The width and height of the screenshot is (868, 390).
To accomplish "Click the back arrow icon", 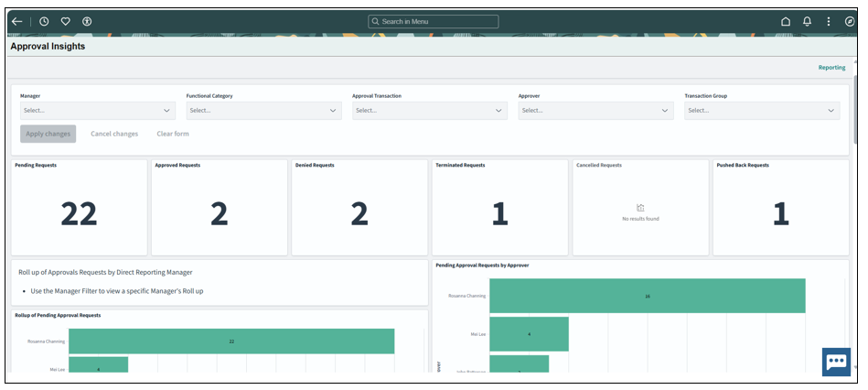I will (17, 21).
